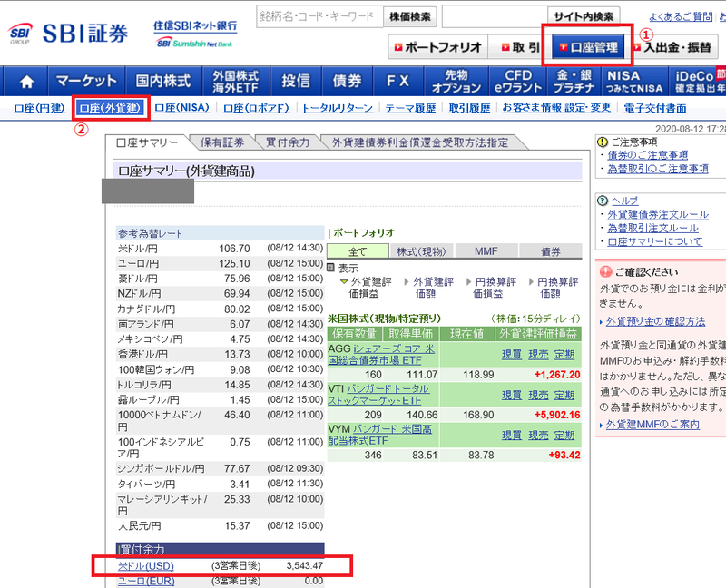
Task: Switch to the 買付余力 tab
Action: tap(288, 142)
